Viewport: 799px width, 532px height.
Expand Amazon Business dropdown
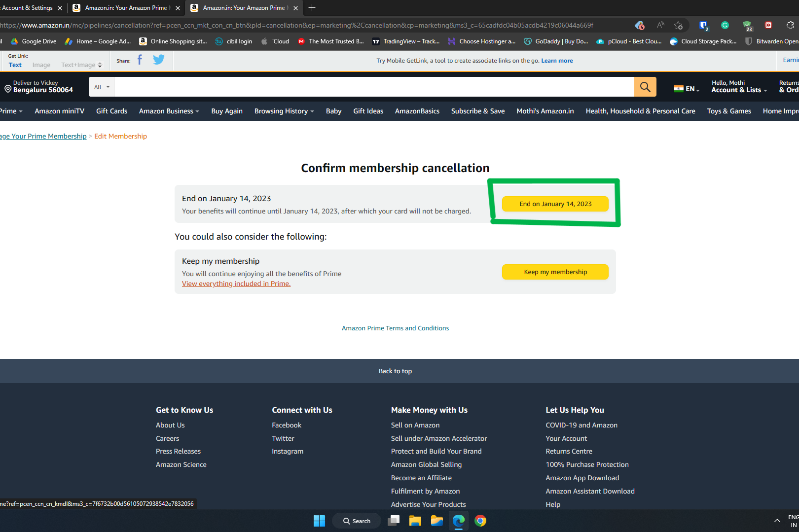click(169, 111)
